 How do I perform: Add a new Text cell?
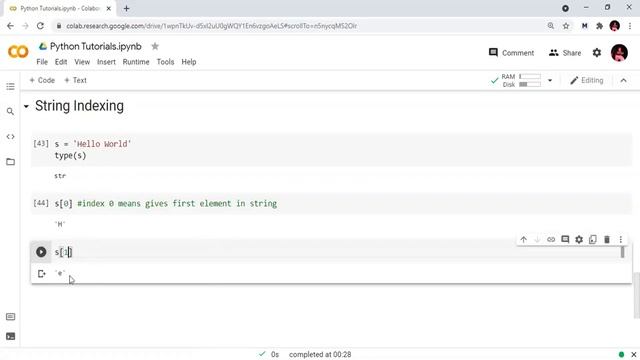pyautogui.click(x=76, y=80)
